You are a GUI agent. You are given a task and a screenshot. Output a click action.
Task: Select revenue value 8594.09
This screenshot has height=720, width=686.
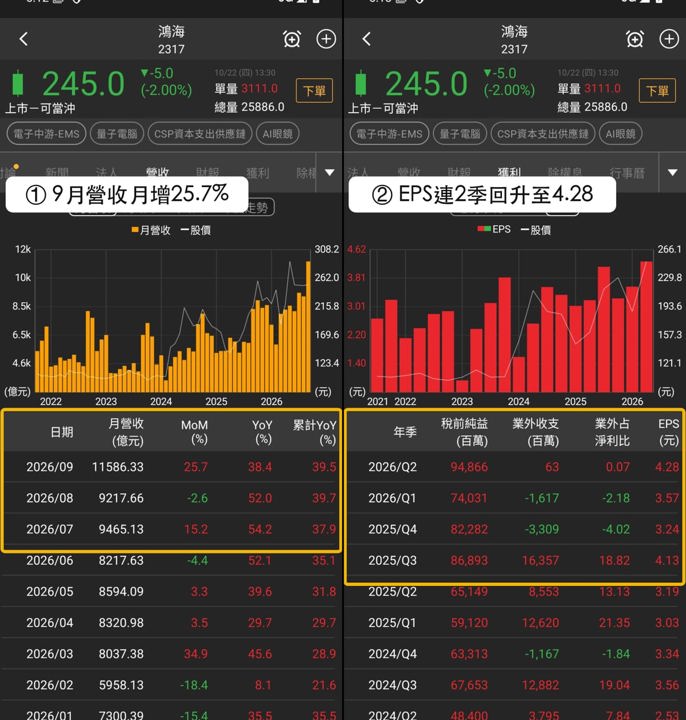(121, 591)
